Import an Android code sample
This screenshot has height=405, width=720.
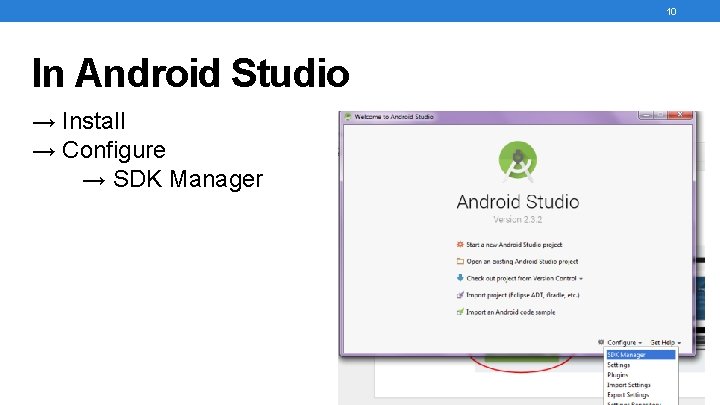tap(511, 312)
